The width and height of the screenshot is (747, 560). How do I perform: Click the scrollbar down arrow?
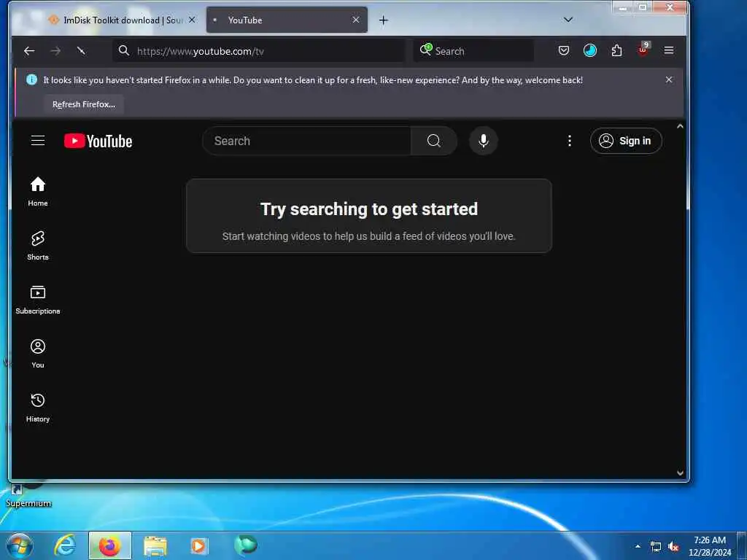pyautogui.click(x=680, y=472)
